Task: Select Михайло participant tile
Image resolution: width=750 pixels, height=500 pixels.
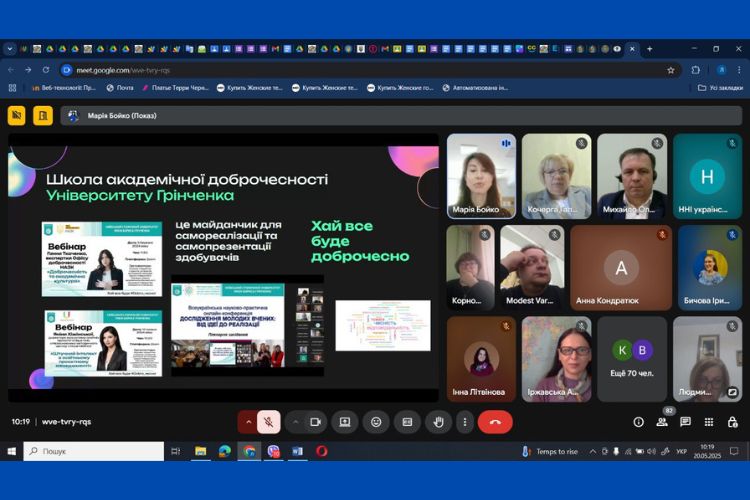Action: tap(632, 176)
